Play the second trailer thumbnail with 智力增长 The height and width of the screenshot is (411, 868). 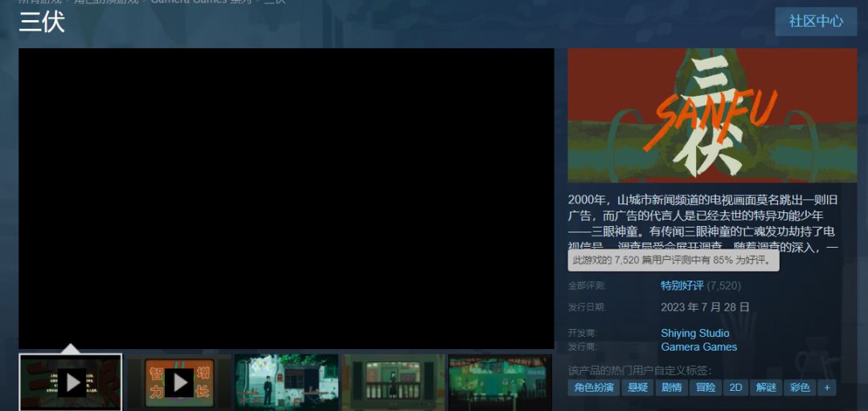tap(178, 382)
